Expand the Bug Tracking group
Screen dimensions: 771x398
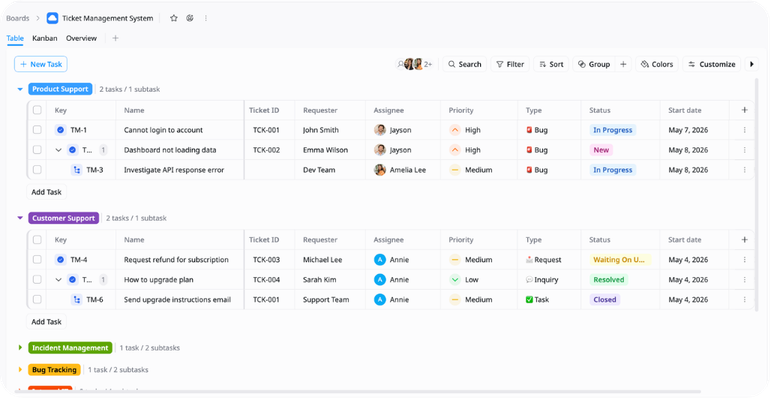(20, 369)
